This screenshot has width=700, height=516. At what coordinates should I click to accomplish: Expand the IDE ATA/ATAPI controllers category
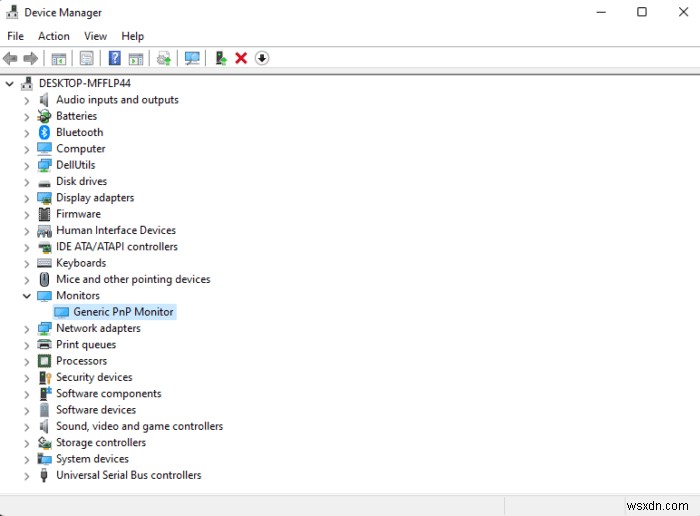pyautogui.click(x=27, y=247)
